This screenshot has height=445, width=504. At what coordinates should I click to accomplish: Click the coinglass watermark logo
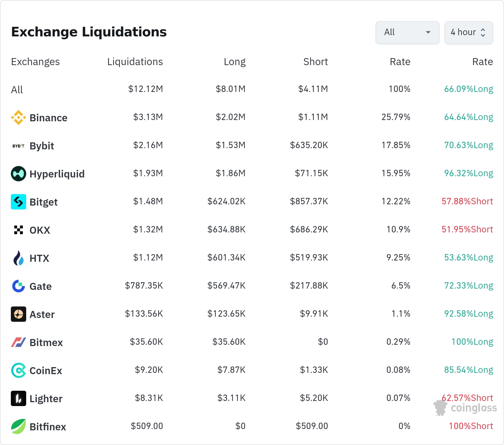tap(465, 408)
